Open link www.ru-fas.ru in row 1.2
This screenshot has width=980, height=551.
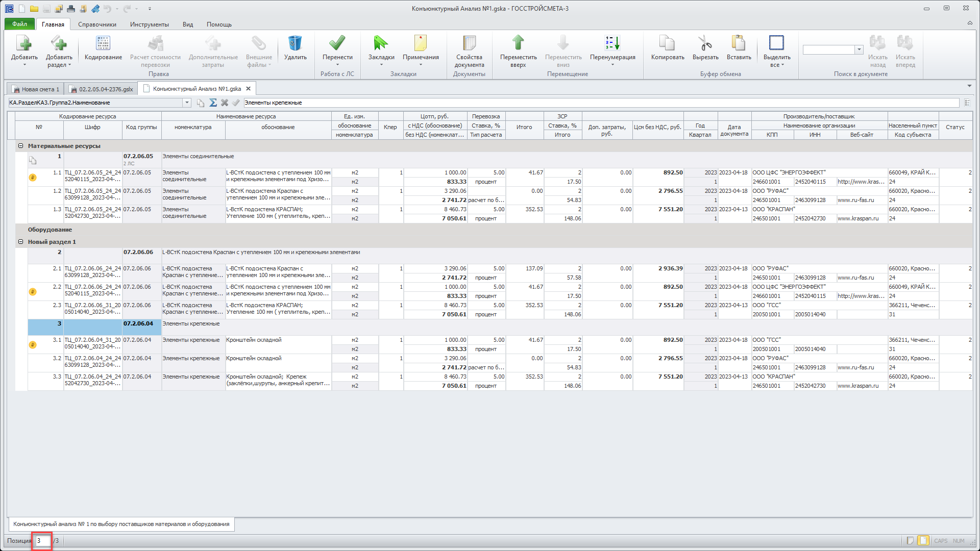pyautogui.click(x=855, y=200)
